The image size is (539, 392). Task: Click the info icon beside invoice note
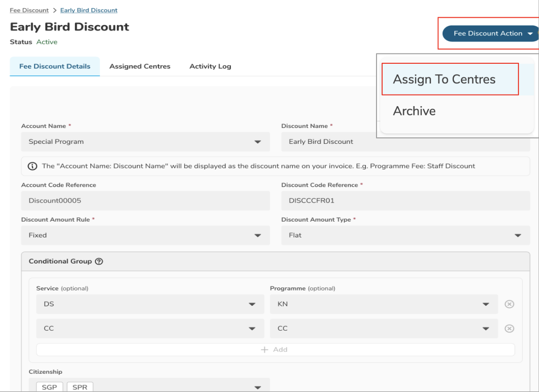click(33, 166)
